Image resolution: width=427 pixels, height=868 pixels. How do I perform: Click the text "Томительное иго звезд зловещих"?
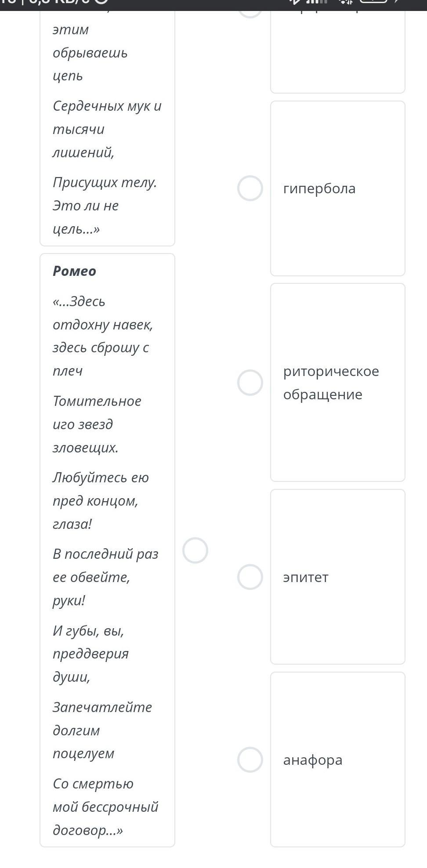97,424
